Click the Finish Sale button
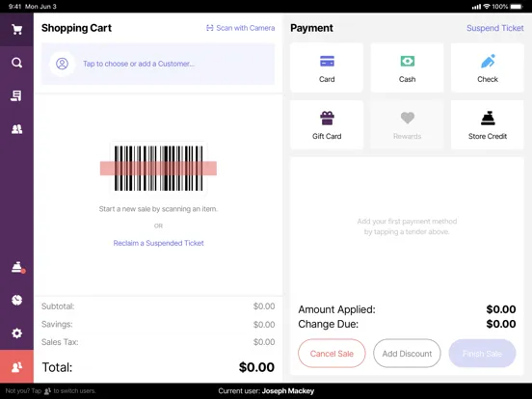532x399 pixels. [x=482, y=353]
